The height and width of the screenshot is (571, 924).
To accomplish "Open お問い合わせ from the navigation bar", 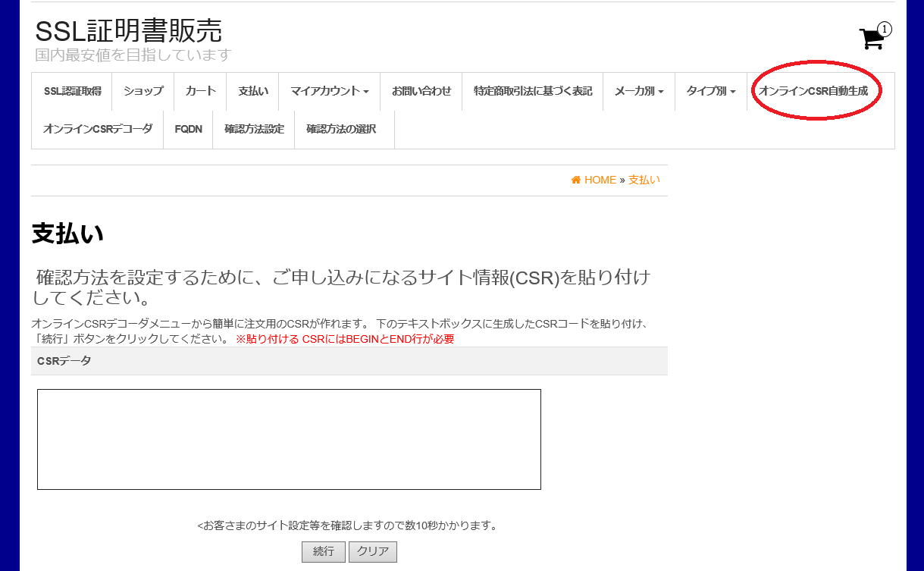I will pyautogui.click(x=421, y=91).
